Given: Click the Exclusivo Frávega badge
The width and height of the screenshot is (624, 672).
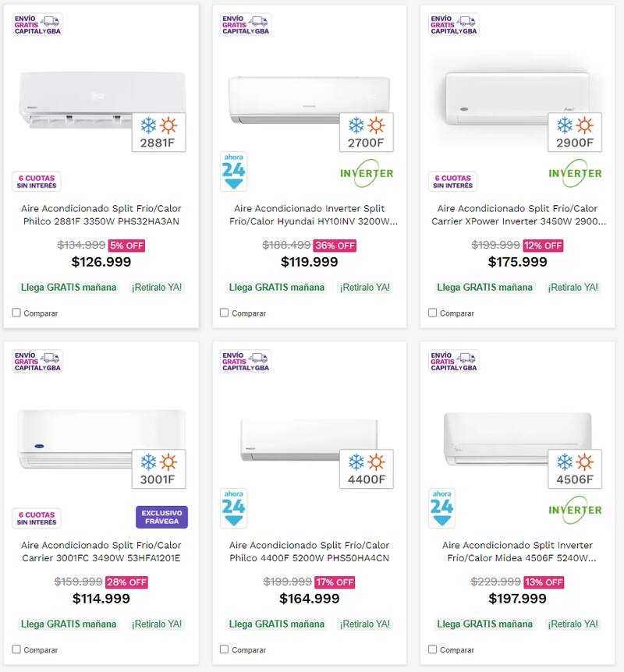Looking at the screenshot, I should 161,517.
